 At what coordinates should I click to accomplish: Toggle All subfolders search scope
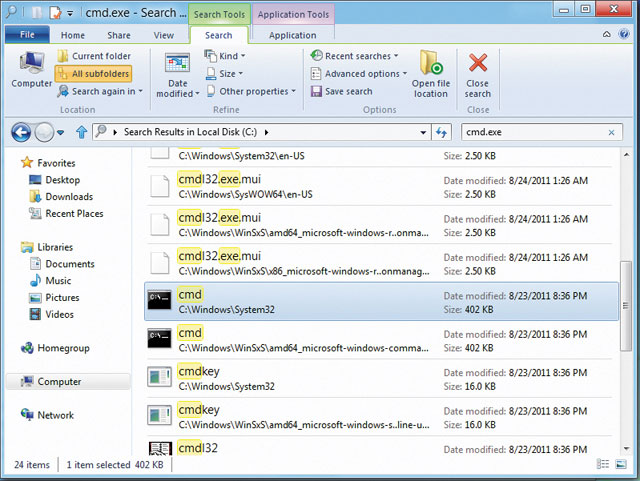pos(93,74)
